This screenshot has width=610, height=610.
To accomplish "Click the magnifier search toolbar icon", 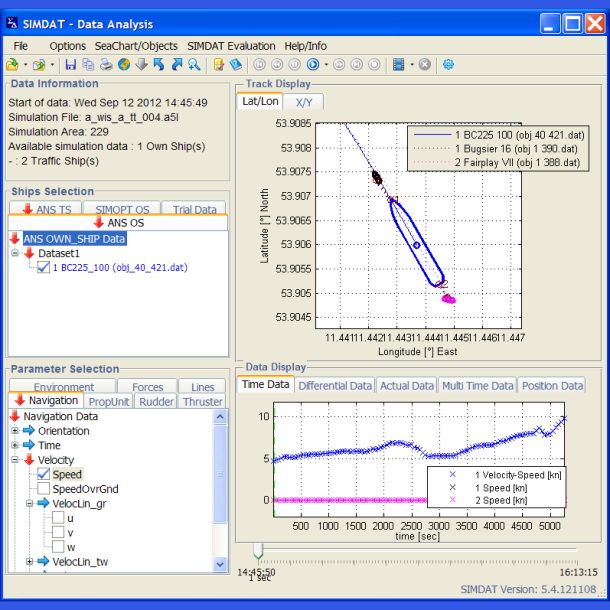I will point(193,65).
